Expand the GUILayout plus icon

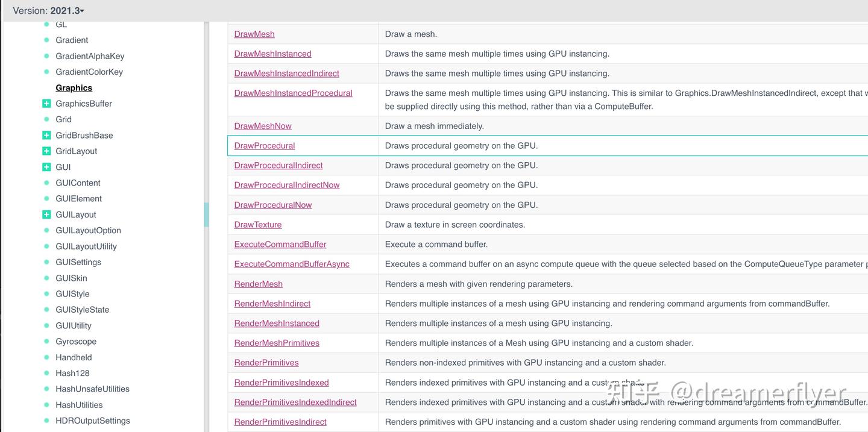pyautogui.click(x=46, y=214)
